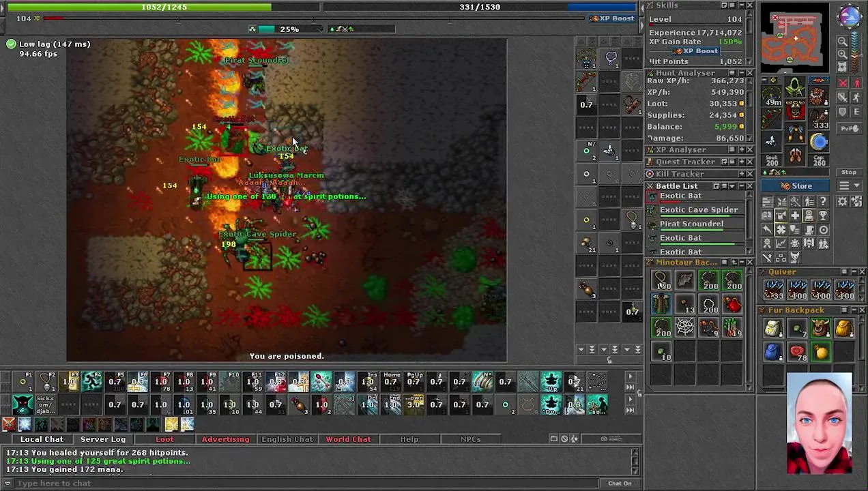Click the green coat item in Minotaur Backpack

click(661, 304)
